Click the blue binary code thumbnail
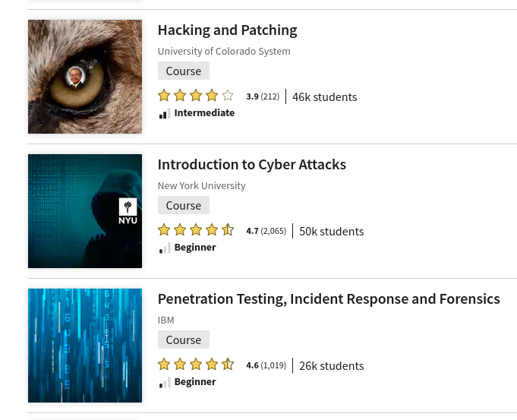The image size is (517, 420). 85,346
